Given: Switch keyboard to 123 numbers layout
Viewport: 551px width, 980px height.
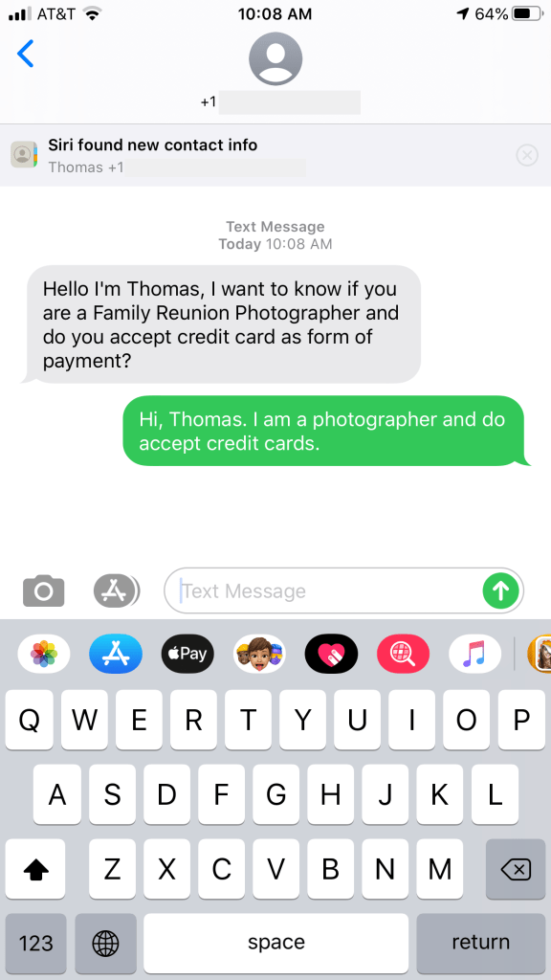Looking at the screenshot, I should click(35, 943).
